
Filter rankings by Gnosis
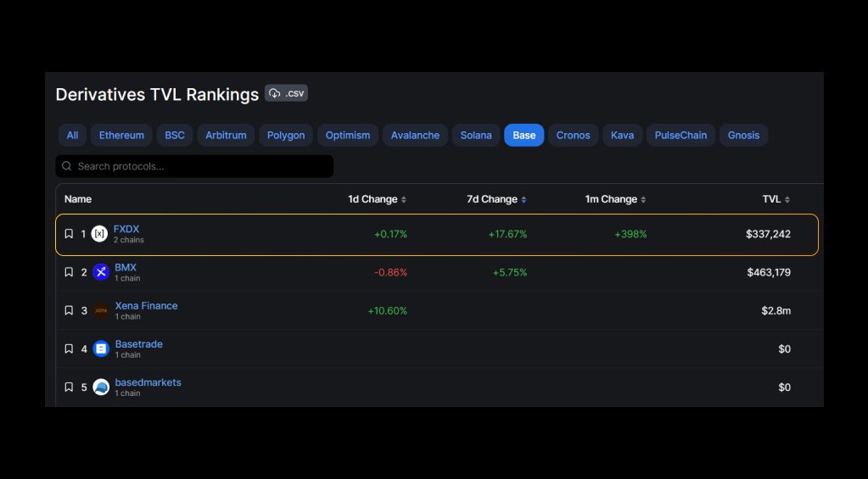click(743, 135)
